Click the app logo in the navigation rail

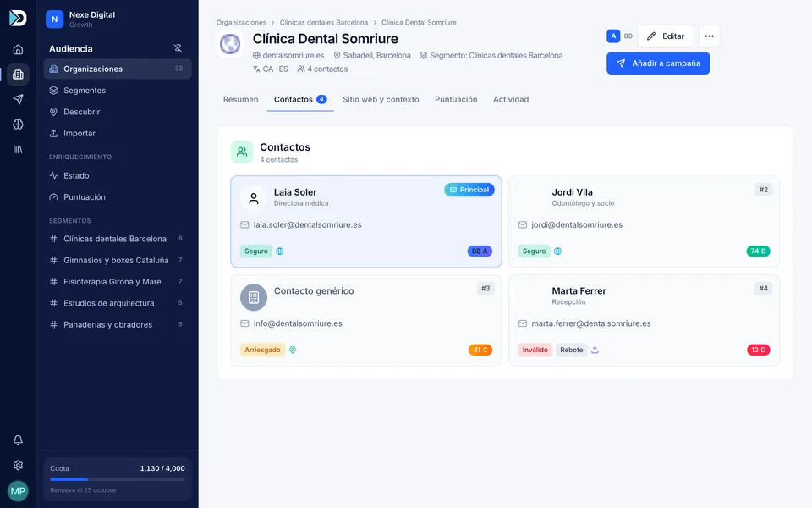point(18,18)
